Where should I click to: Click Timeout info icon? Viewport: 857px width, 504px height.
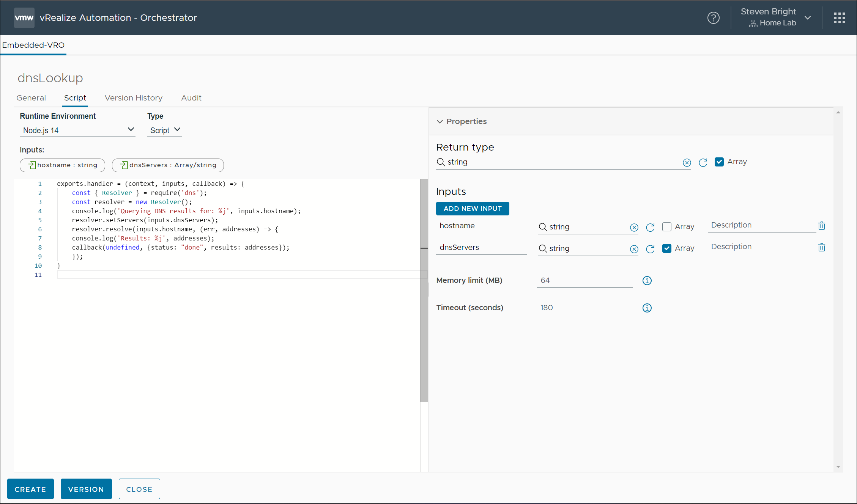pos(647,308)
